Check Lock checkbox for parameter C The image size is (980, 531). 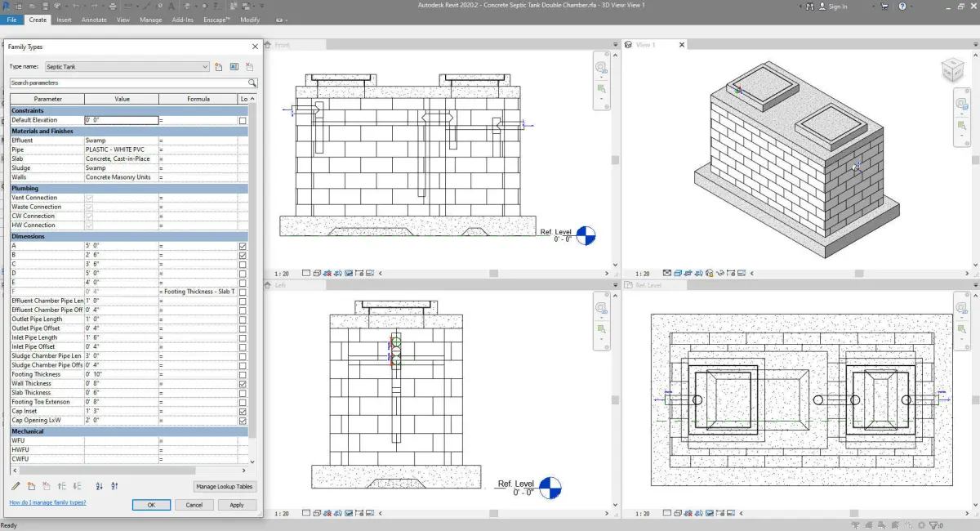[x=243, y=264]
